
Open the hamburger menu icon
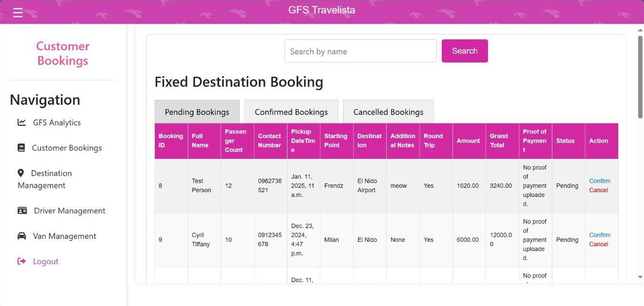coord(17,13)
